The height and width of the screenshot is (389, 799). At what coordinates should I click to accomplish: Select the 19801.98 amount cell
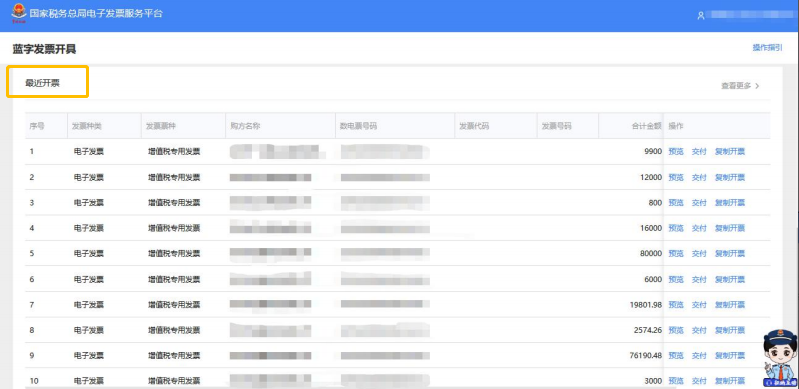(646, 305)
